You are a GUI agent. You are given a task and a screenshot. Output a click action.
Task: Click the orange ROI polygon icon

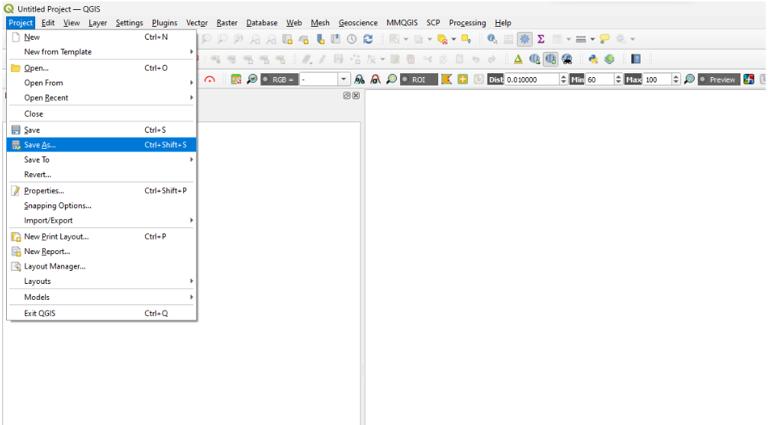tap(446, 79)
